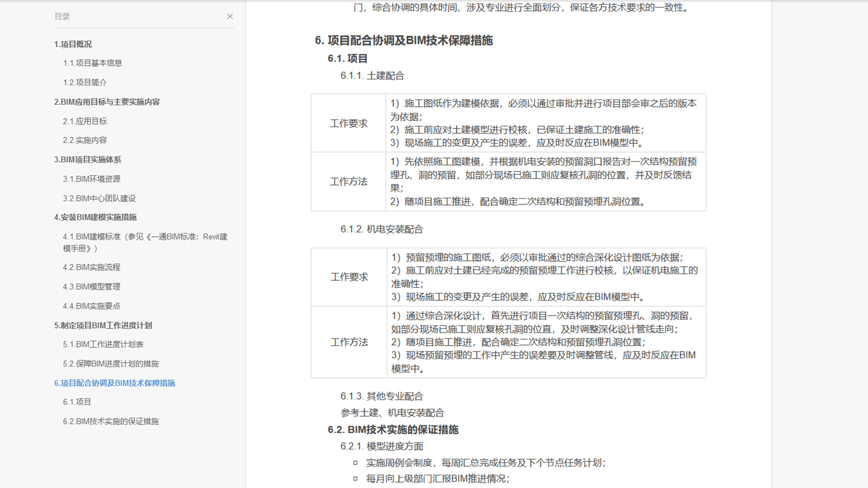Jump to 2.1.应用目标

click(85, 122)
